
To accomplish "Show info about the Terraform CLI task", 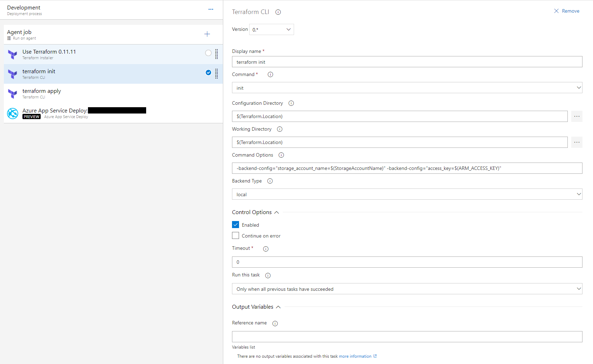I will point(278,12).
